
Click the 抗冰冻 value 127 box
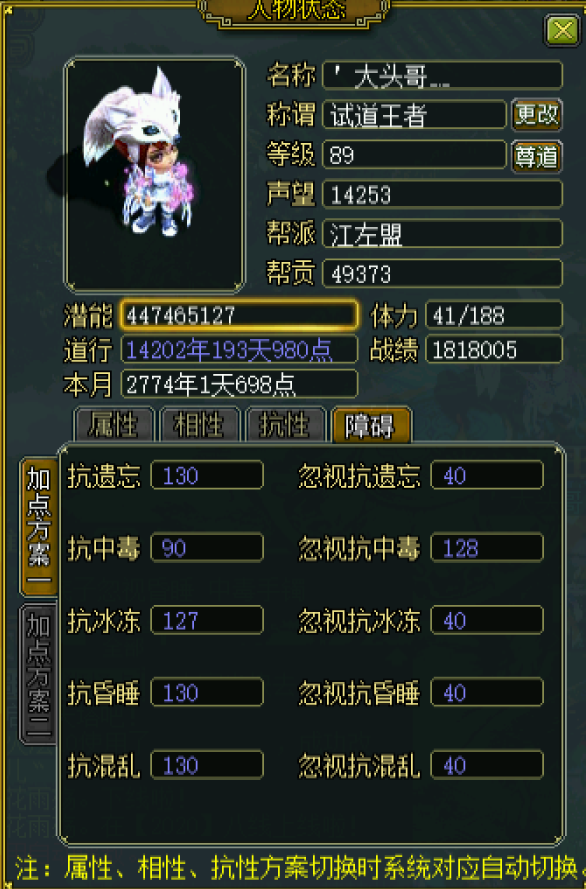(x=207, y=620)
